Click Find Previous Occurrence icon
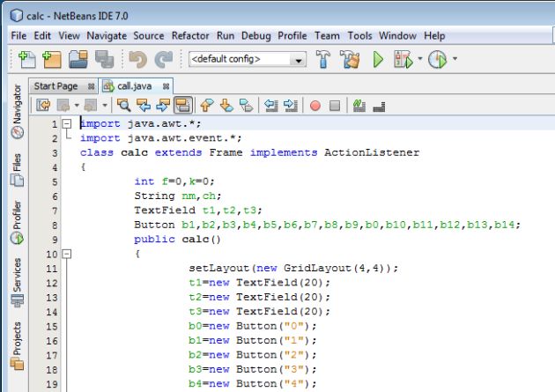This screenshot has width=555, height=392. pos(144,105)
